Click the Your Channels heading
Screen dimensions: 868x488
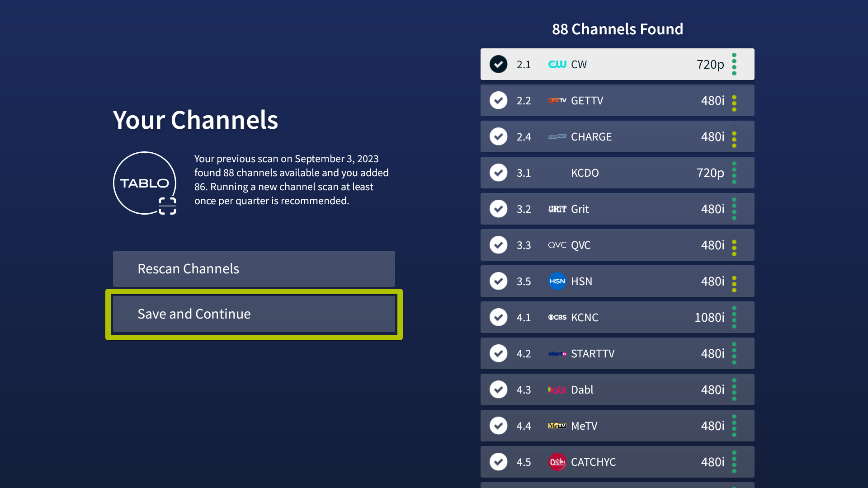coord(195,120)
